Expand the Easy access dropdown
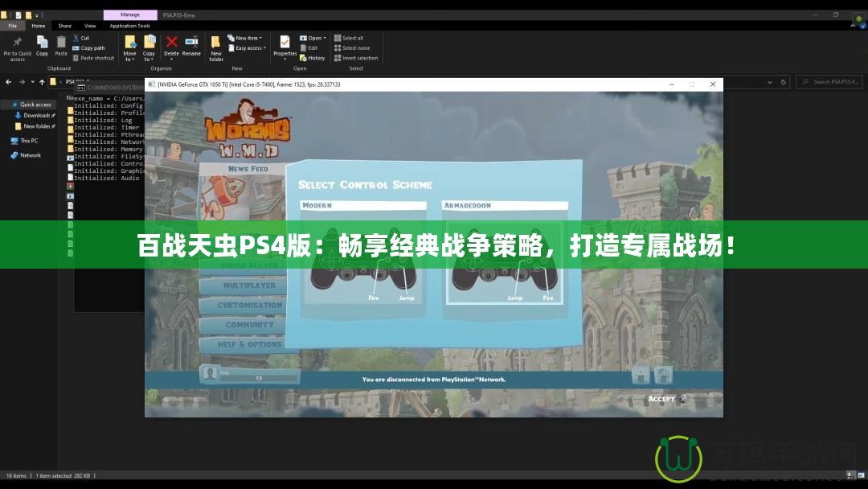 point(247,48)
